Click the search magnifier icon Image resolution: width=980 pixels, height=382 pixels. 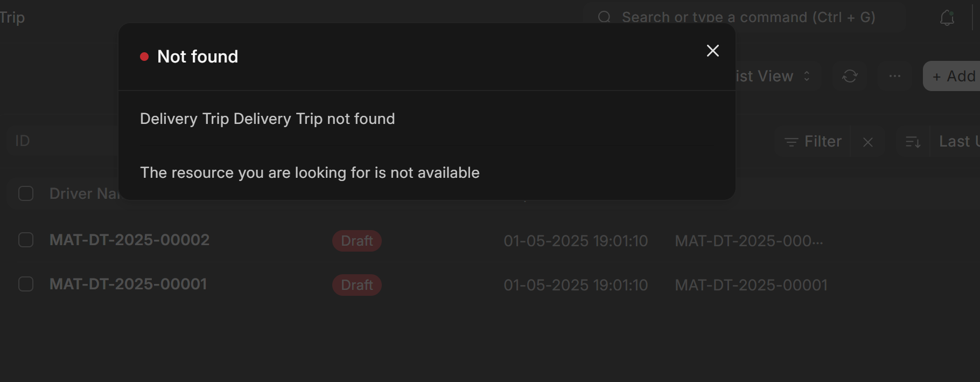coord(604,17)
